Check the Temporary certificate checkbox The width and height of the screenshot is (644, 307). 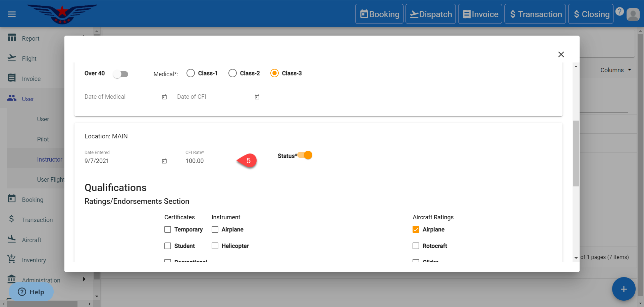pyautogui.click(x=168, y=229)
